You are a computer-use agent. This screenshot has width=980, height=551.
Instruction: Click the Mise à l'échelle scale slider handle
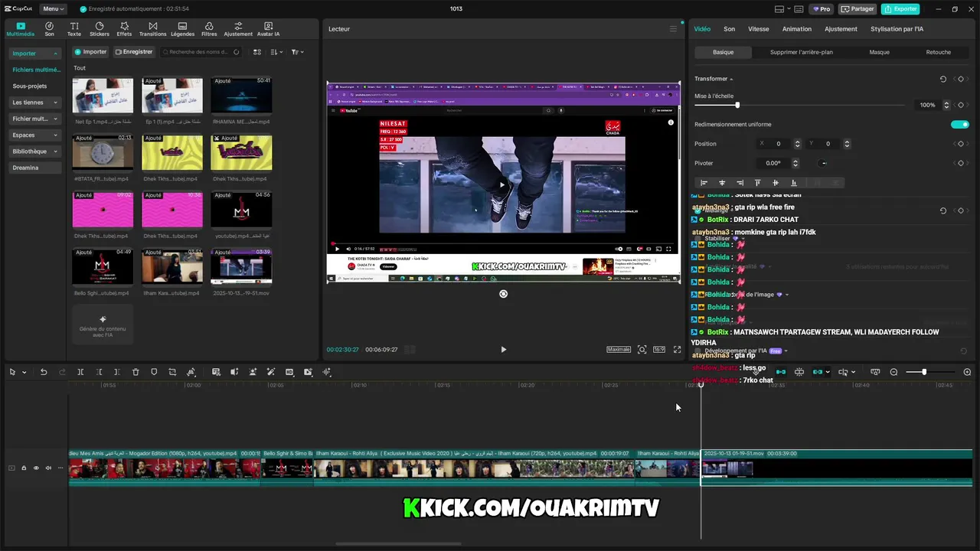point(737,105)
